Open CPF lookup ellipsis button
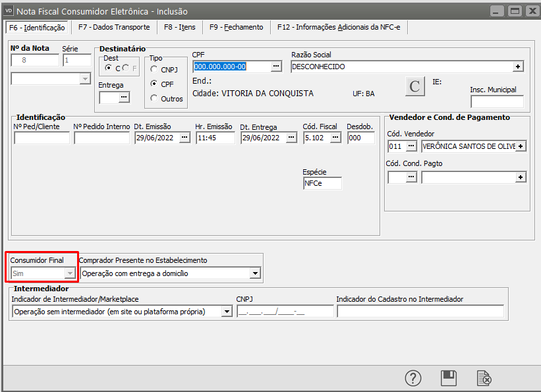Screen dimensions: 541x392 coord(276,67)
